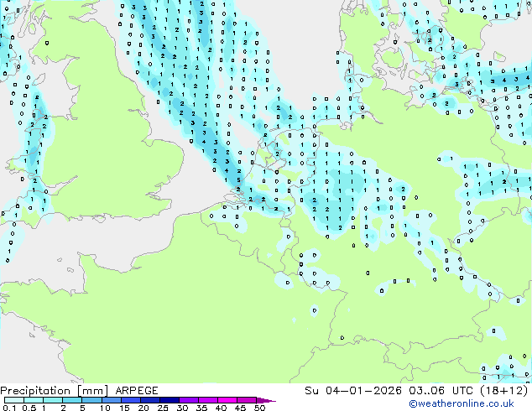Click the 'Precipitation' title text
Image resolution: width=532 pixels, height=411 pixels.
(35, 391)
